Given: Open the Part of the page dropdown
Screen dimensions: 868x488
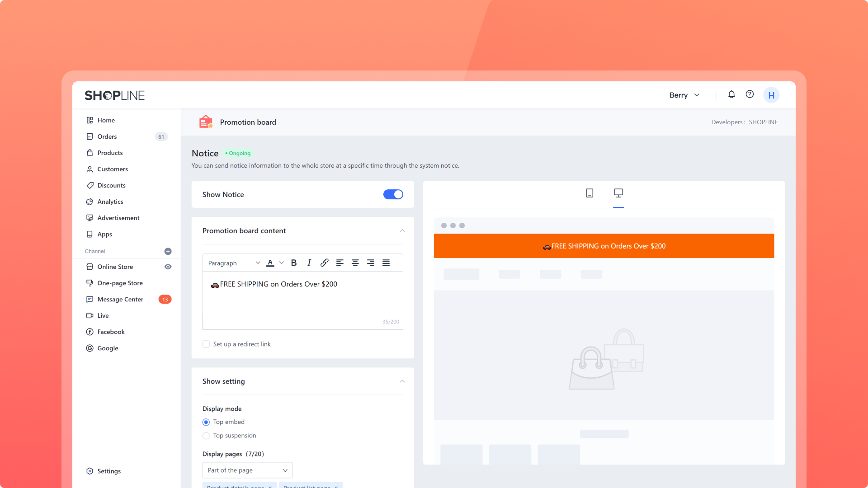Looking at the screenshot, I should (247, 470).
